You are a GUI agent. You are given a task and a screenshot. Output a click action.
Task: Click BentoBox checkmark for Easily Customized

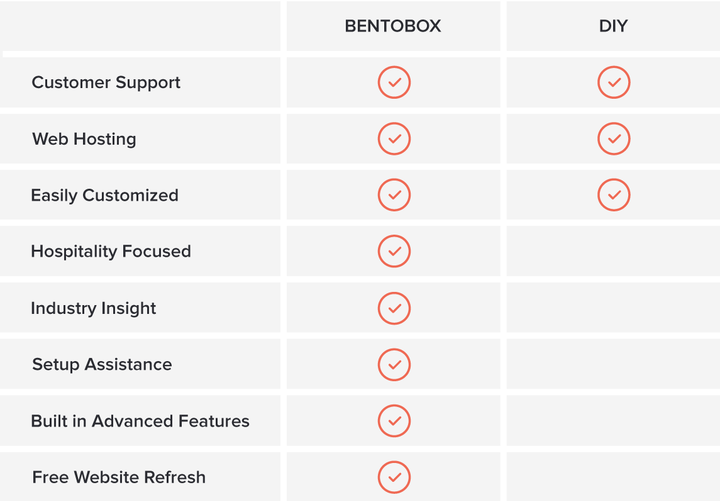click(x=394, y=195)
